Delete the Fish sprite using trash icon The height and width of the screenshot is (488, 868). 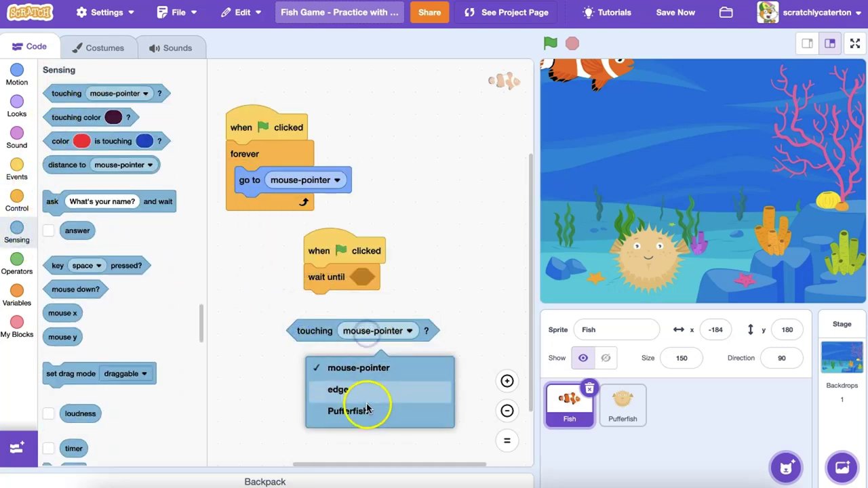tap(589, 388)
